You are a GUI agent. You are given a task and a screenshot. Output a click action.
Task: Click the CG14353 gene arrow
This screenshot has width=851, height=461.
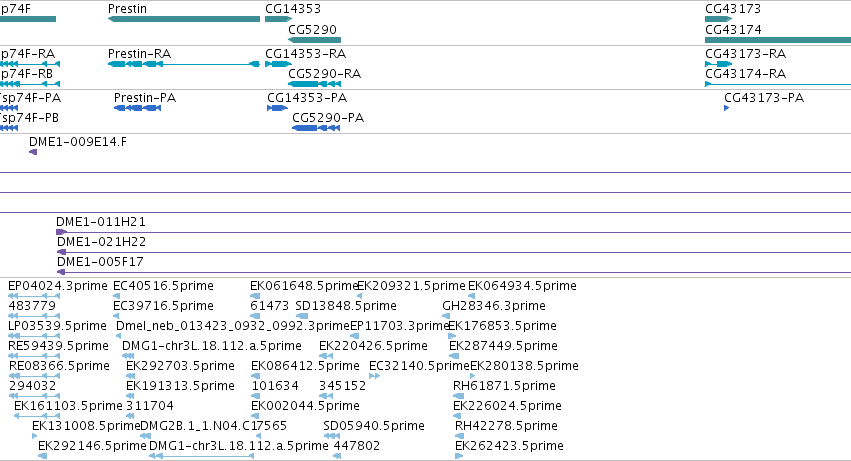278,19
